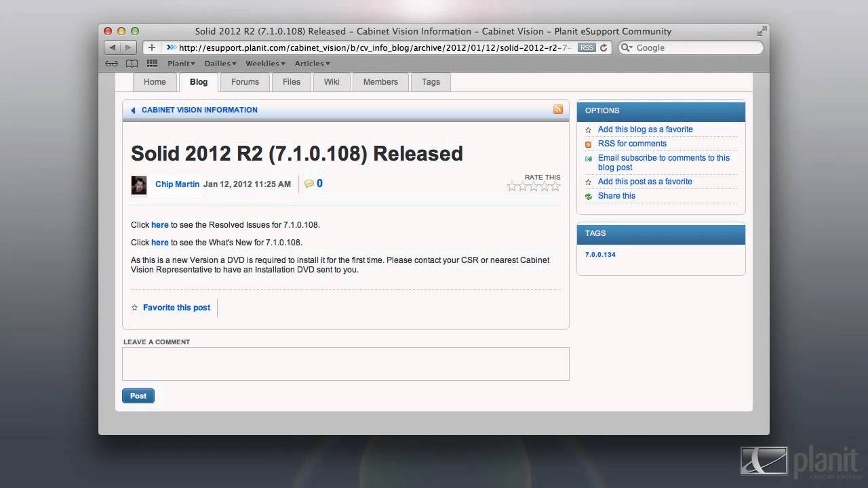Open Reading List glasses icon
This screenshot has width=868, height=488.
click(x=112, y=64)
